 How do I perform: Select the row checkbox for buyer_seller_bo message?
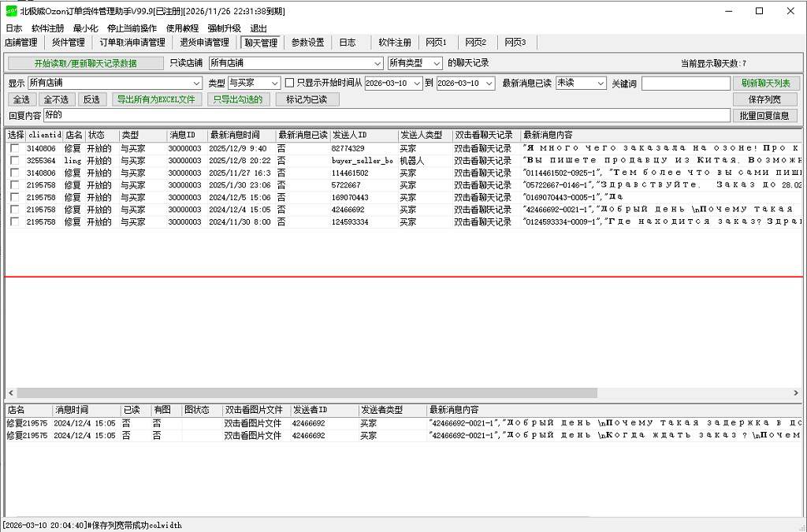tap(14, 161)
